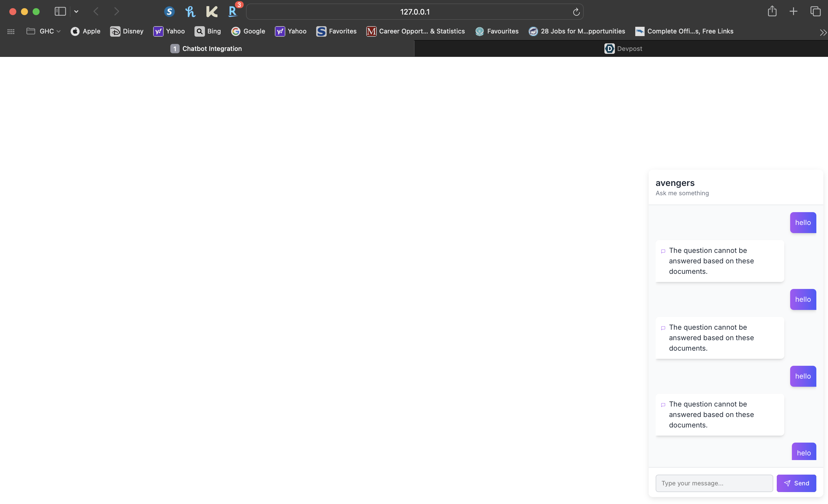Click the 127.0.0.1 address bar
Viewport: 828px width, 504px height.
[x=414, y=12]
